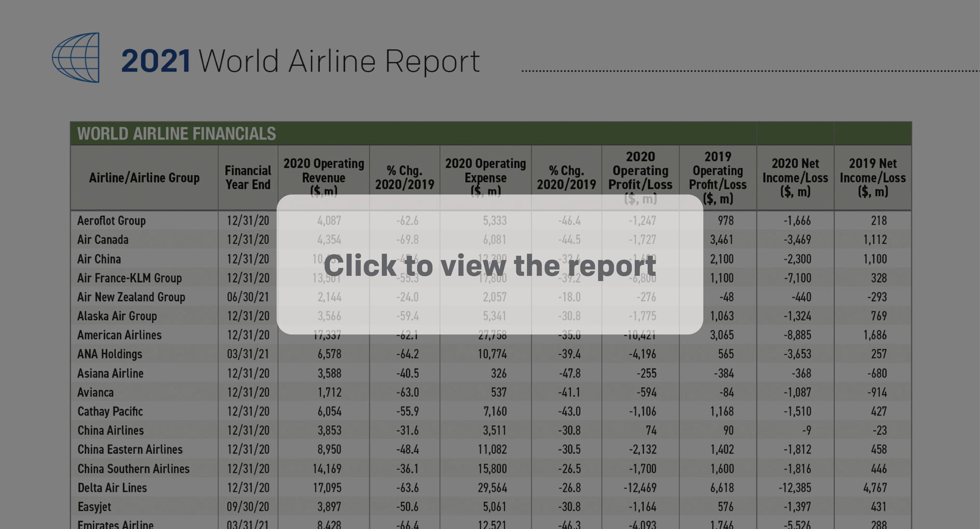
Task: Select the 'Alaska Air Group' row name
Action: point(117,316)
